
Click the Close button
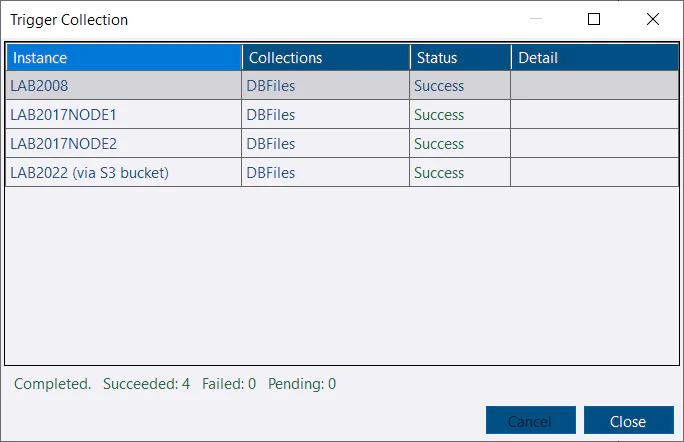tap(629, 420)
